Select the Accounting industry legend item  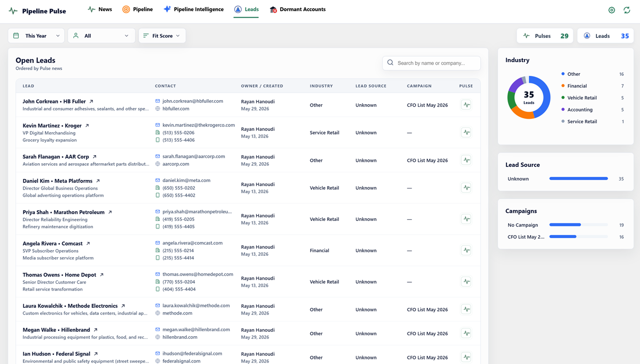(592, 109)
